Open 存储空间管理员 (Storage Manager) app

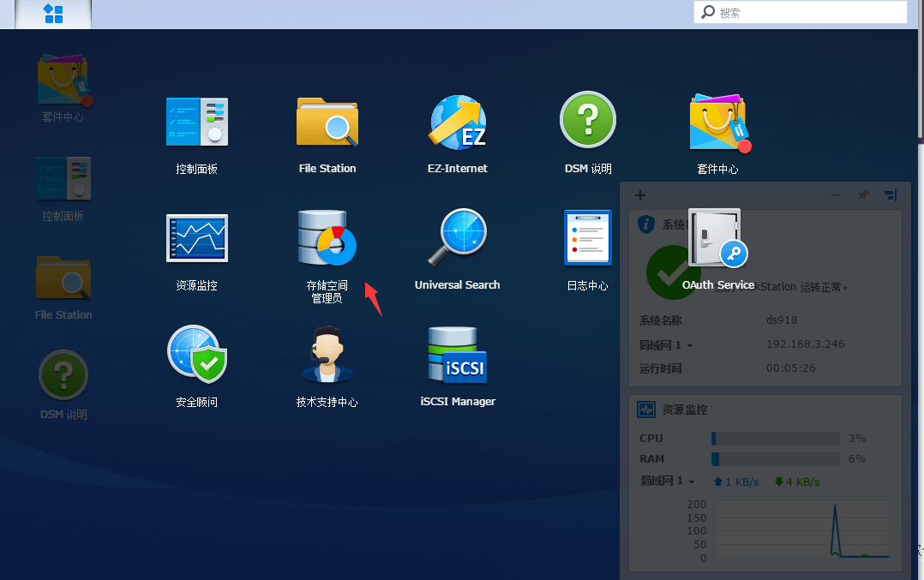(x=326, y=239)
